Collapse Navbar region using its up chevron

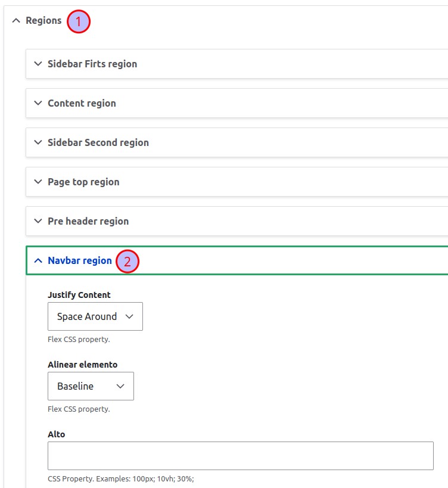tap(38, 260)
